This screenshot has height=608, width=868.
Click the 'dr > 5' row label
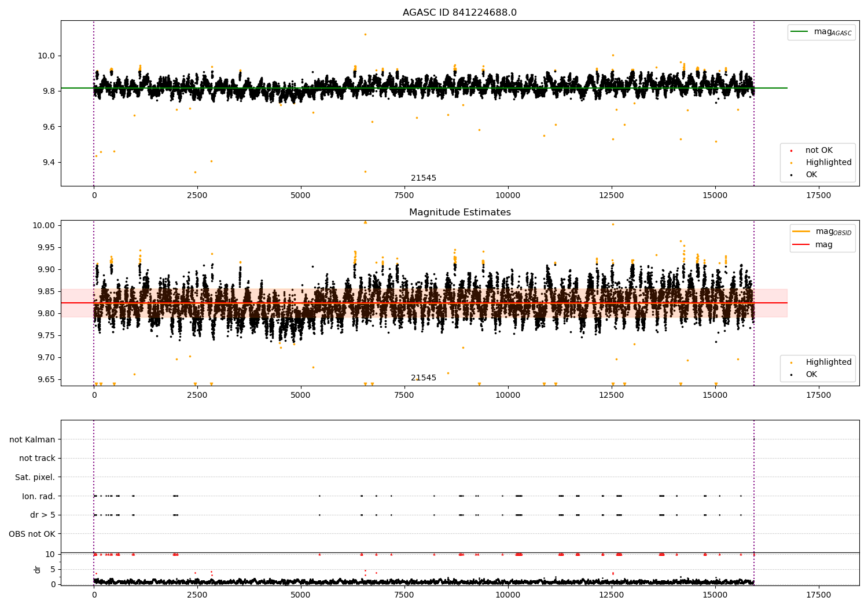click(x=43, y=515)
